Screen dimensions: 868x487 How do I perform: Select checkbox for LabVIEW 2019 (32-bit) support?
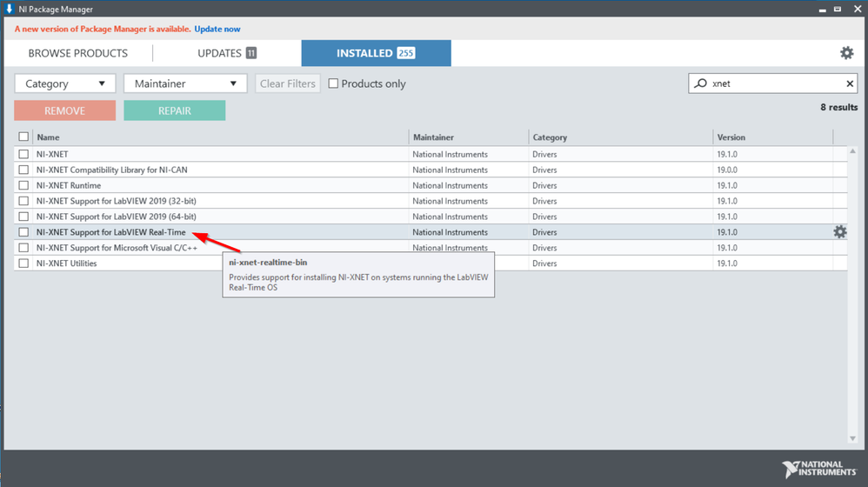click(23, 201)
